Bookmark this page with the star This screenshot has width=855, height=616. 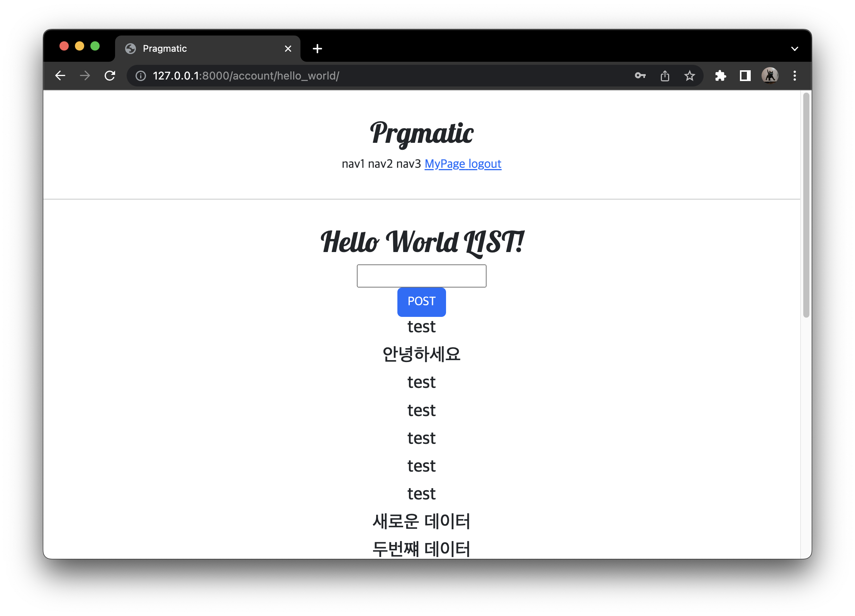click(x=689, y=76)
